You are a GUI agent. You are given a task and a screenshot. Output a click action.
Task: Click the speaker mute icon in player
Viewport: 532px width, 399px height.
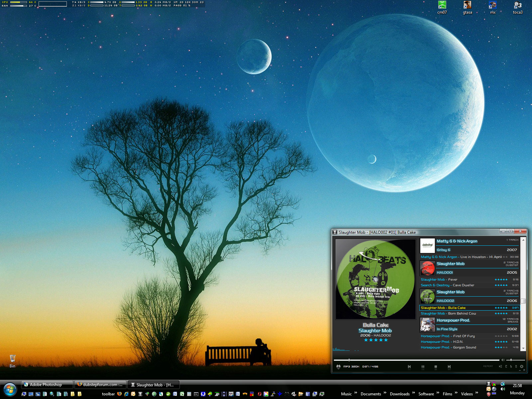[503, 360]
